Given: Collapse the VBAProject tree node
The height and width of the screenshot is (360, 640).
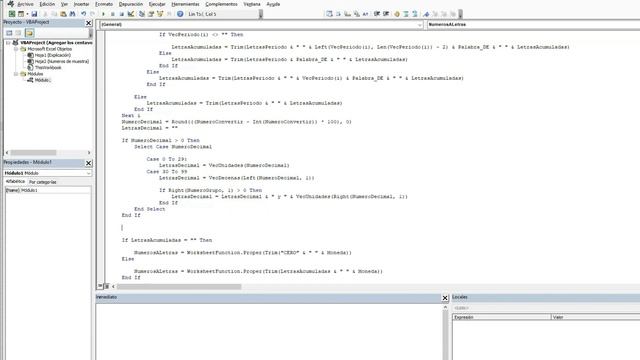Looking at the screenshot, I should (8, 42).
